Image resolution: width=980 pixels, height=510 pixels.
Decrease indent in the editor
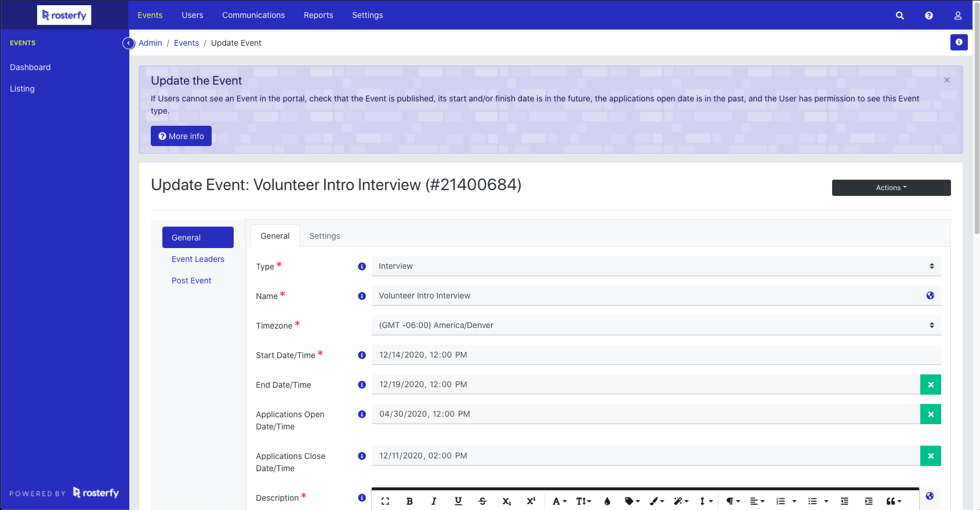click(x=844, y=501)
